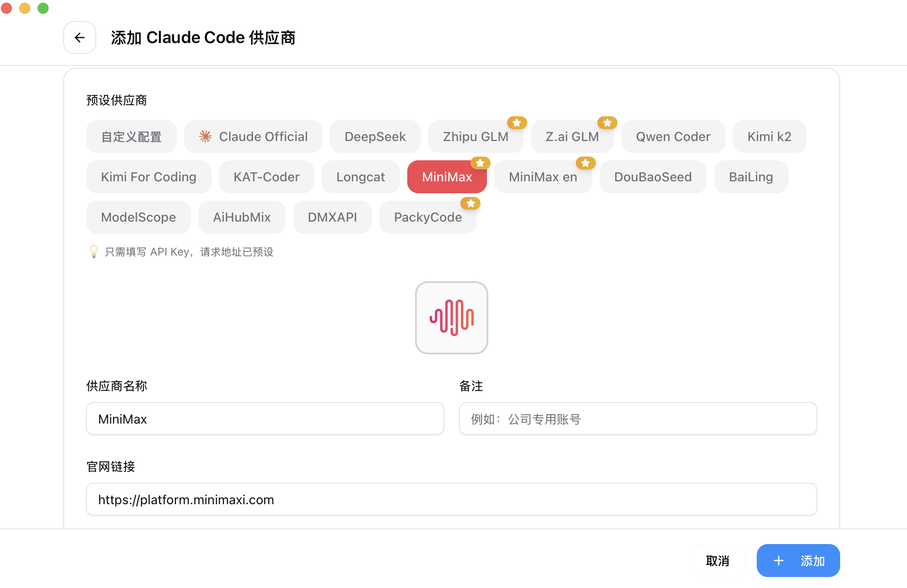
Task: Click the star badge on PackyCode
Action: (x=471, y=203)
